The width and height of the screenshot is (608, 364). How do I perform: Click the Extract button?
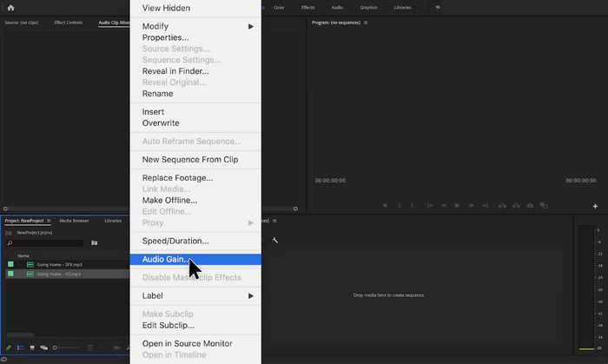coord(516,205)
